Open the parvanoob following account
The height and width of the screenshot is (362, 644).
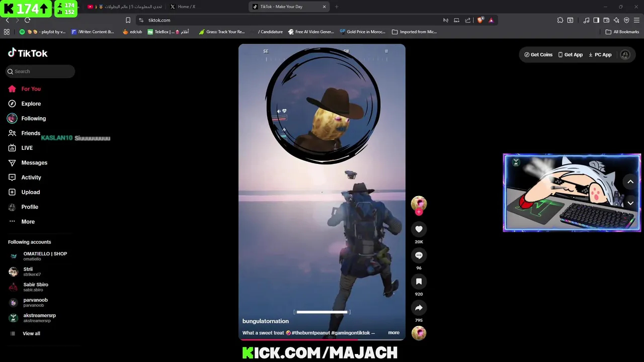29,302
